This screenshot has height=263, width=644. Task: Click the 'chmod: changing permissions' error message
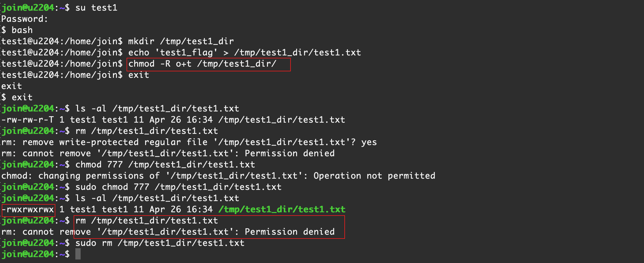[x=80, y=176]
